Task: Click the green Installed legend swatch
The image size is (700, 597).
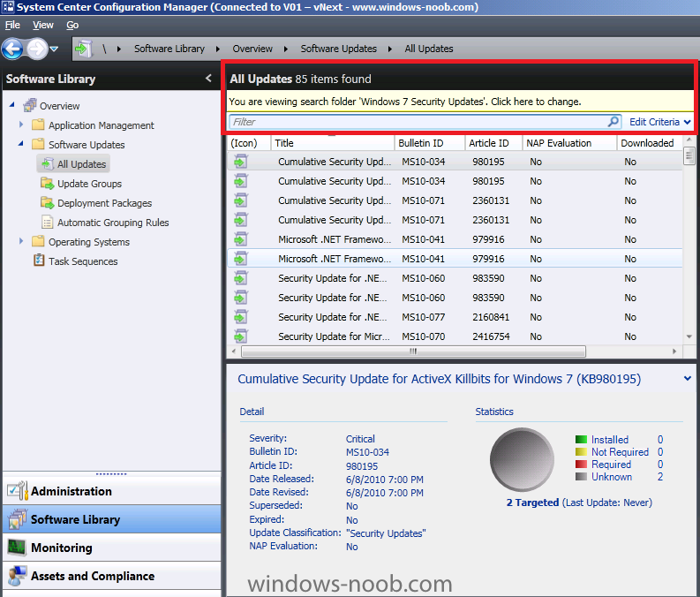Action: (581, 440)
